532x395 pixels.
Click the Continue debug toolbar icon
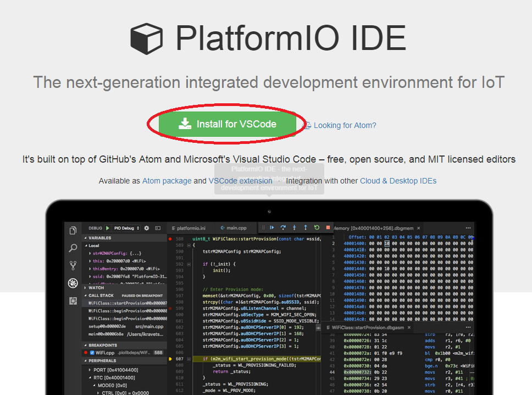pos(271,227)
